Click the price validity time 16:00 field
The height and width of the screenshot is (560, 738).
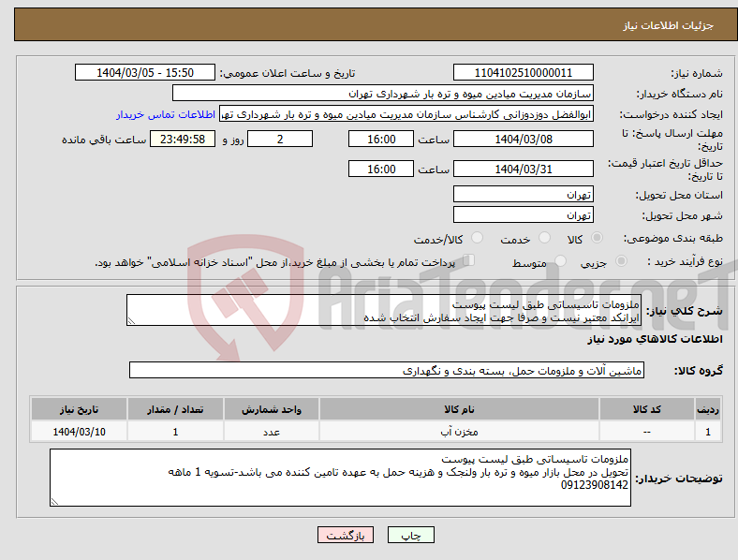pos(381,169)
